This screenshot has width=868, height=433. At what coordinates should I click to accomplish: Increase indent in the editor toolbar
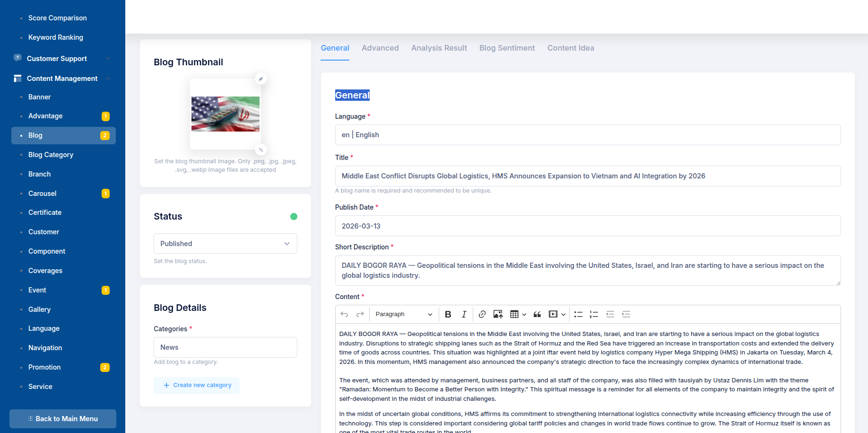(x=626, y=314)
